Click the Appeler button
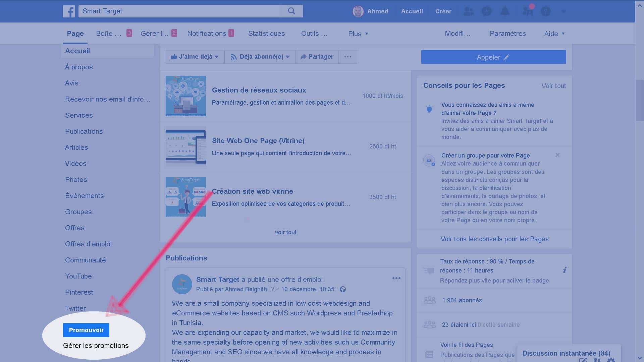Viewport: 644px width, 362px height. coord(493,57)
